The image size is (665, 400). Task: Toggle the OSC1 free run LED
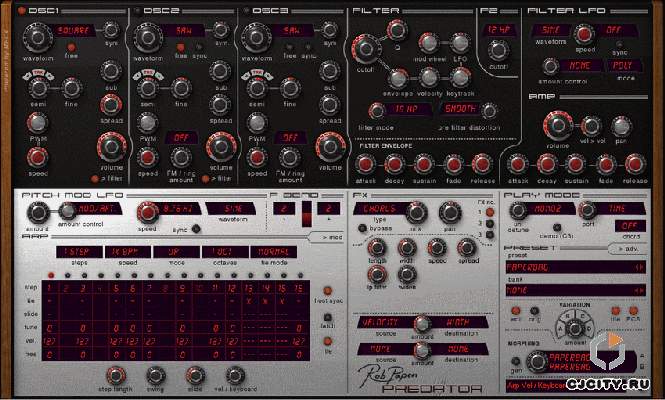[x=71, y=47]
